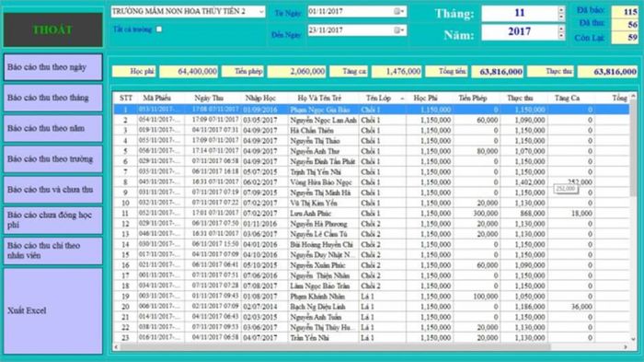
Task: Decrease the Năm value with the down arrow
Action: point(561,36)
